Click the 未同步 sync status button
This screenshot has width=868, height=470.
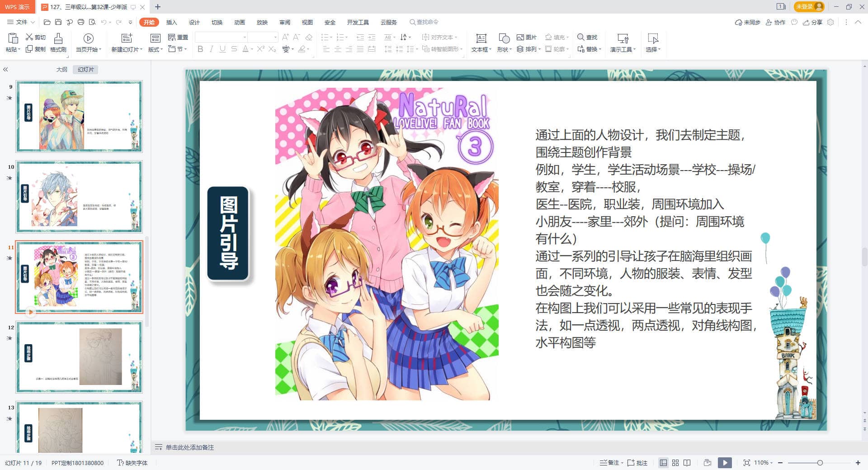click(747, 22)
